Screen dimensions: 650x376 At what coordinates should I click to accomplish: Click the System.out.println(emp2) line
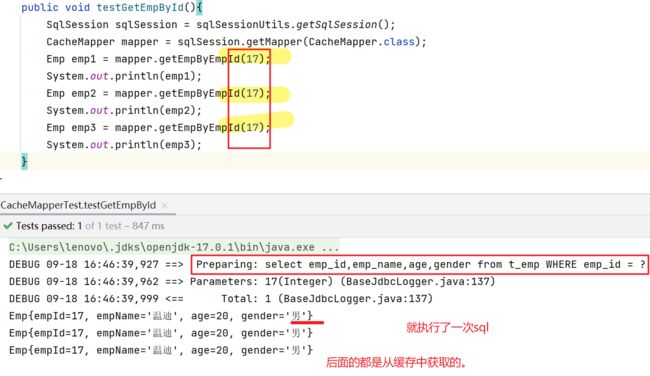tap(124, 111)
